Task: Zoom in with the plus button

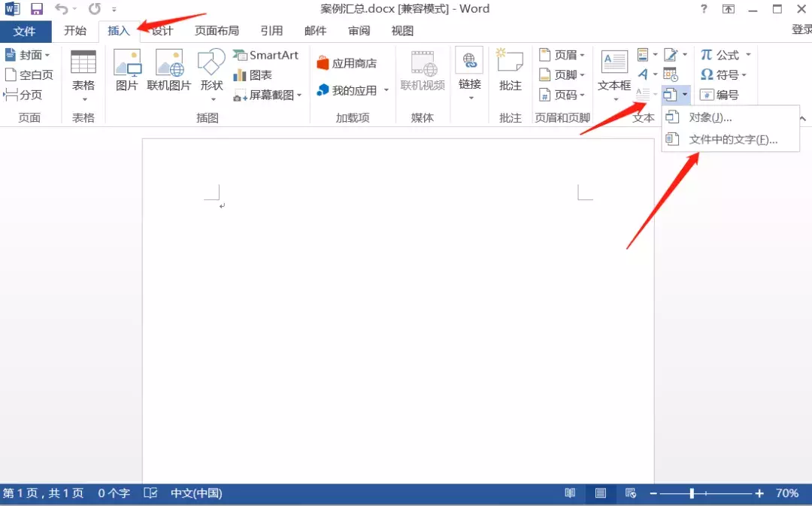Action: tap(759, 493)
